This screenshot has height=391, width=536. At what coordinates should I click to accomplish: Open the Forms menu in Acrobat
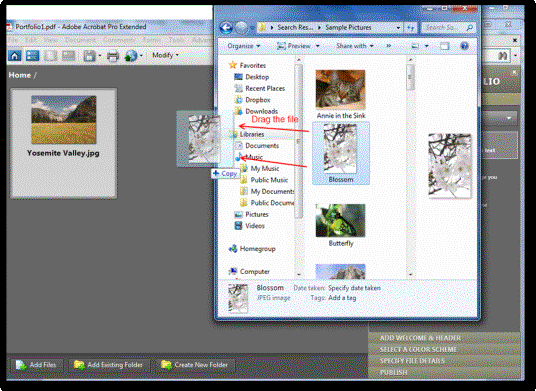point(152,40)
